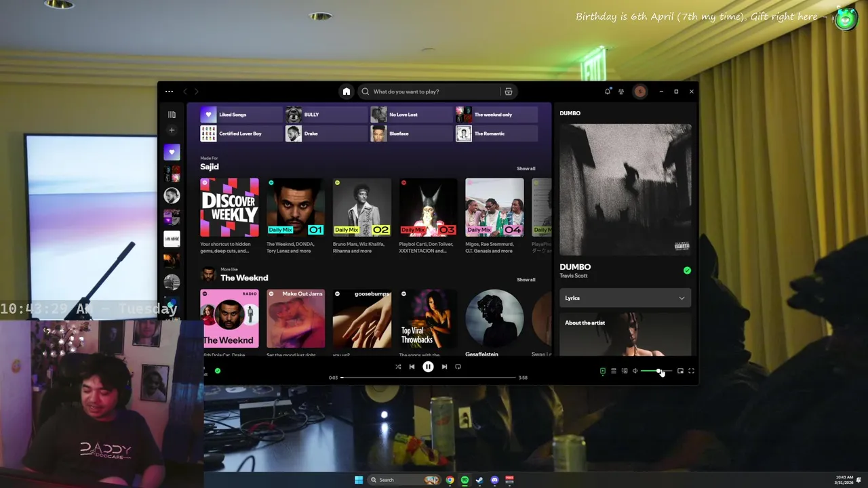Open Friend Activity icon in top bar
Viewport: 868px width, 488px height.
[621, 91]
